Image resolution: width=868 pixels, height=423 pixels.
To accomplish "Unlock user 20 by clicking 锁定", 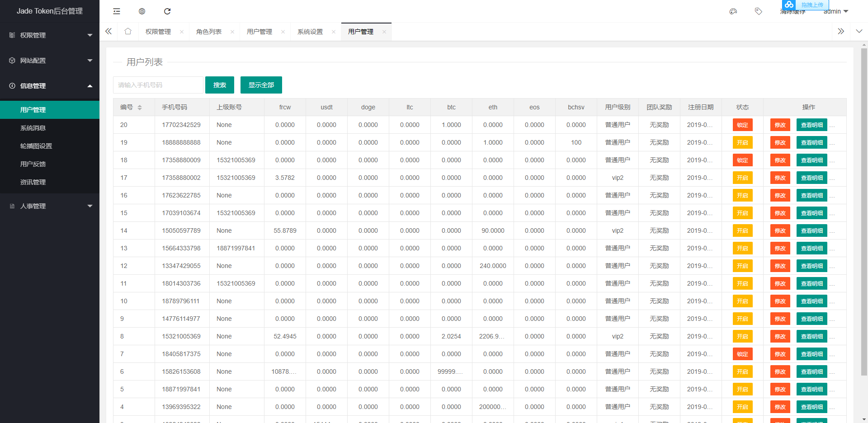I will [x=742, y=125].
